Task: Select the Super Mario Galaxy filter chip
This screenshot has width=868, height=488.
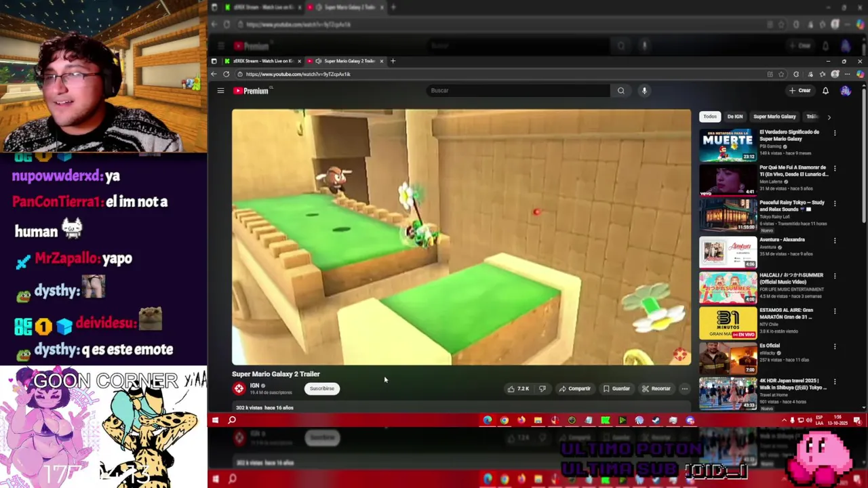Action: 774,117
